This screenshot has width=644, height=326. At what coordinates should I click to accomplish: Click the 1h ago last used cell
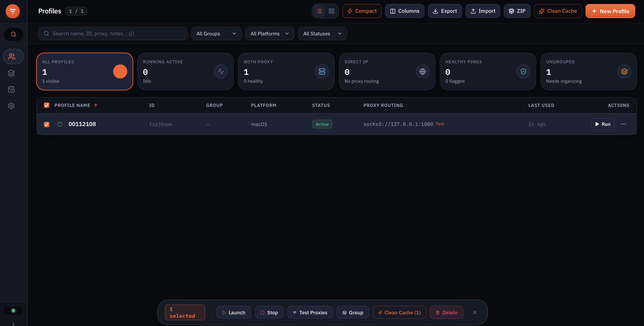[x=537, y=124]
